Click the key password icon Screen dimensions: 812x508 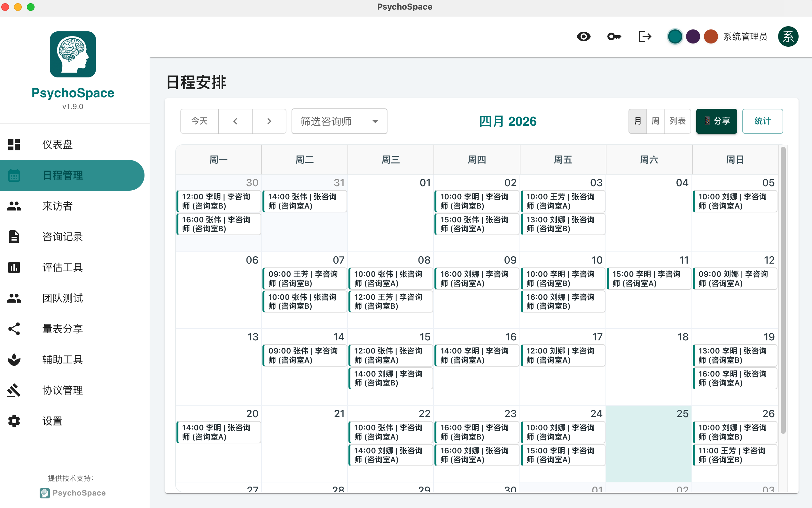coord(614,36)
